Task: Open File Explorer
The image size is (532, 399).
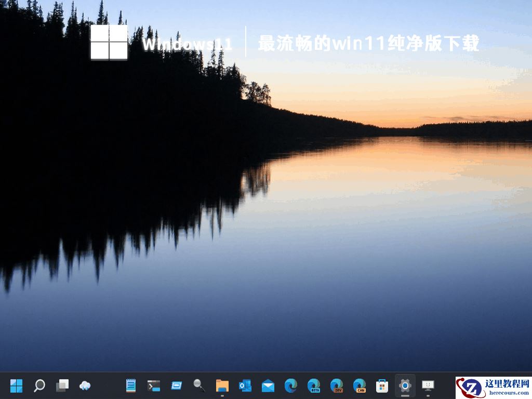Action: tap(221, 387)
